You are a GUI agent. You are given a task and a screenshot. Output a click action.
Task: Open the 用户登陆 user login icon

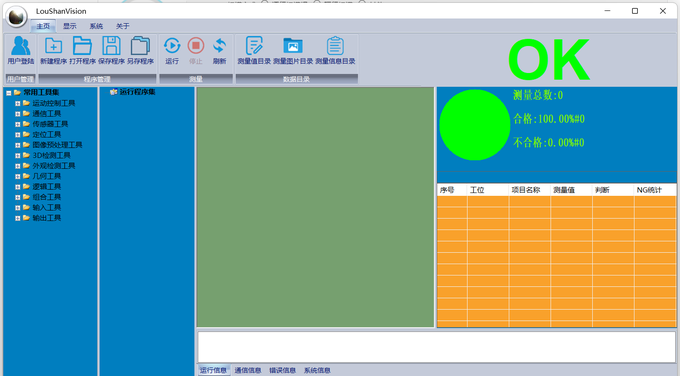[20, 50]
